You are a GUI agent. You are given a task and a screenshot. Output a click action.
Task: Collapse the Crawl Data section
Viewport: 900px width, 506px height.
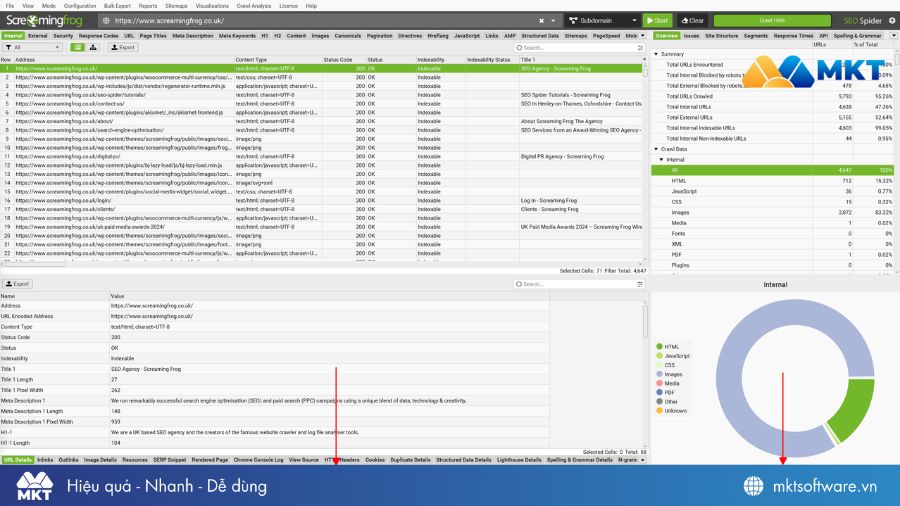click(657, 149)
